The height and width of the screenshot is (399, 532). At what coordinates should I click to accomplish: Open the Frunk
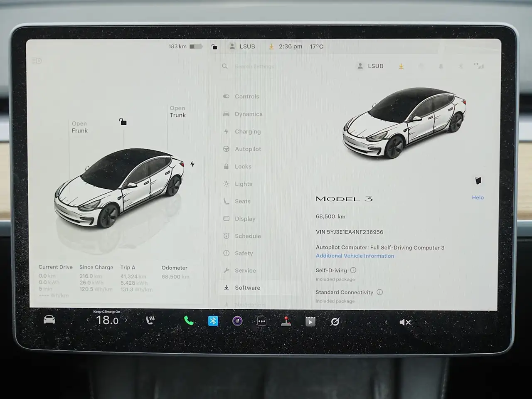[79, 127]
